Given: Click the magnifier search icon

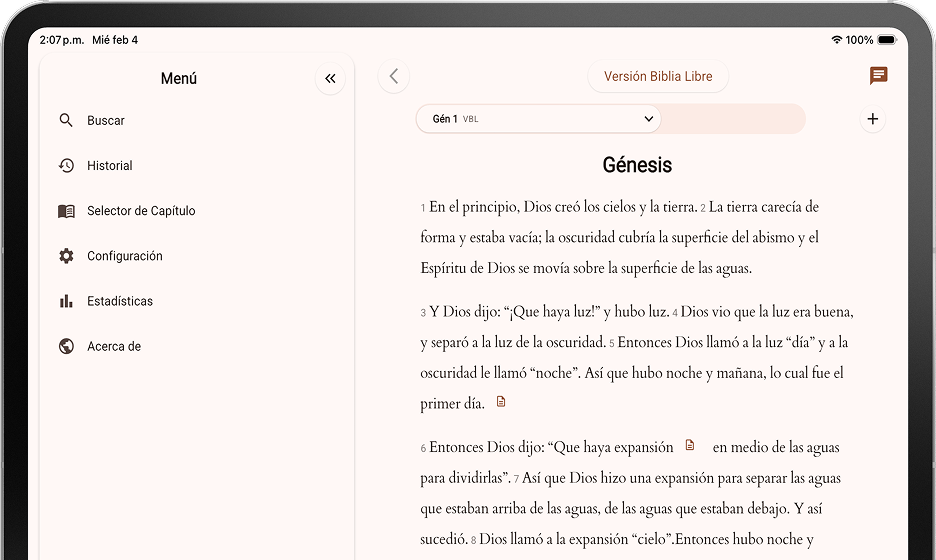Looking at the screenshot, I should pos(66,121).
